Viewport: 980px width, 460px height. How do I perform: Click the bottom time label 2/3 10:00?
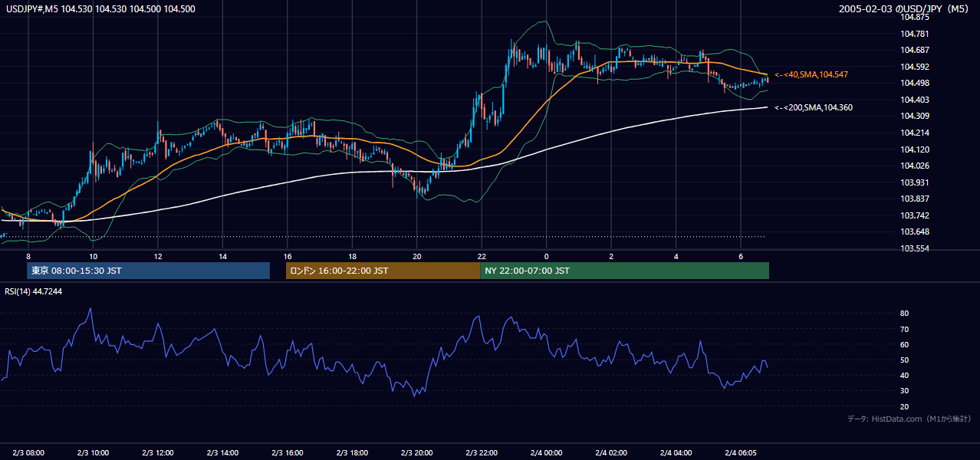pos(94,452)
